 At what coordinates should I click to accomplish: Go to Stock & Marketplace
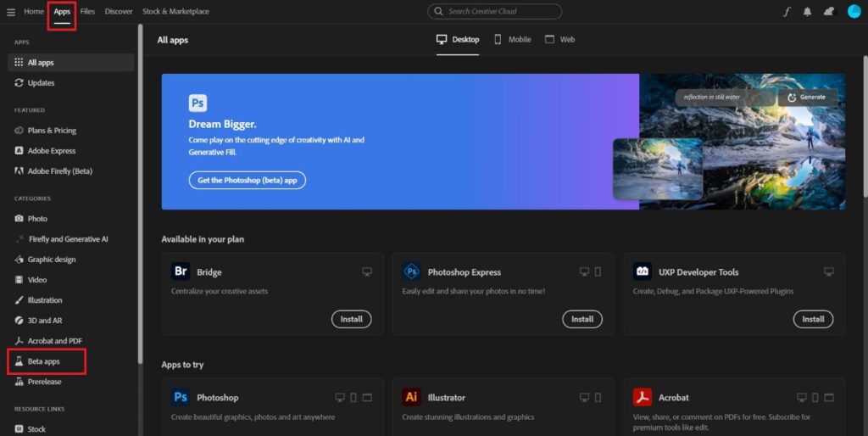click(x=175, y=12)
